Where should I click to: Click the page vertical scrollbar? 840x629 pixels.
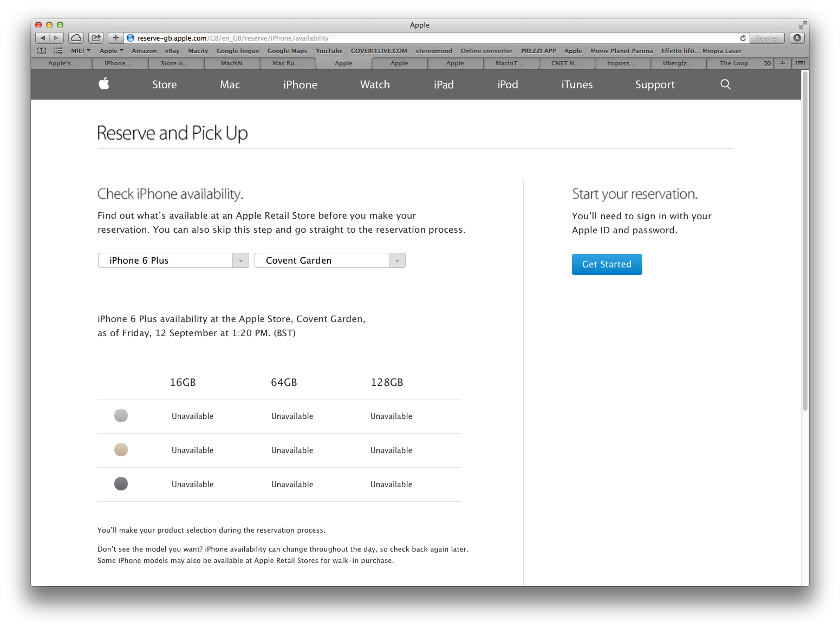click(x=805, y=241)
